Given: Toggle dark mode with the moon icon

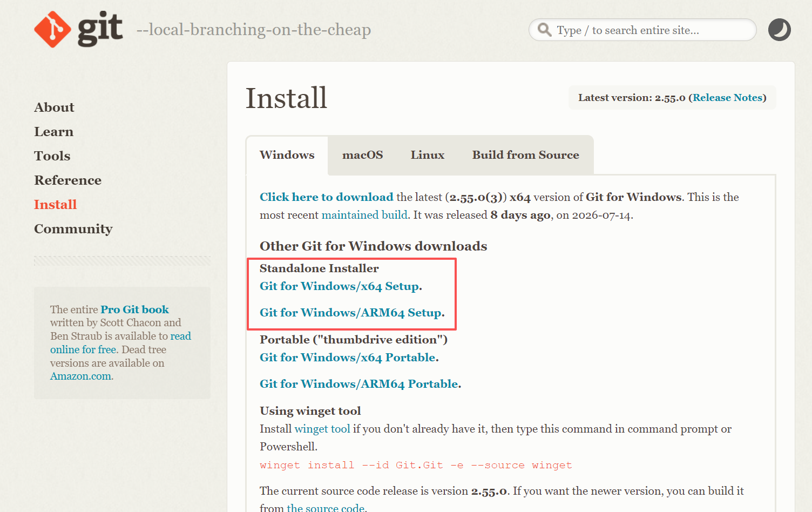Looking at the screenshot, I should tap(779, 30).
